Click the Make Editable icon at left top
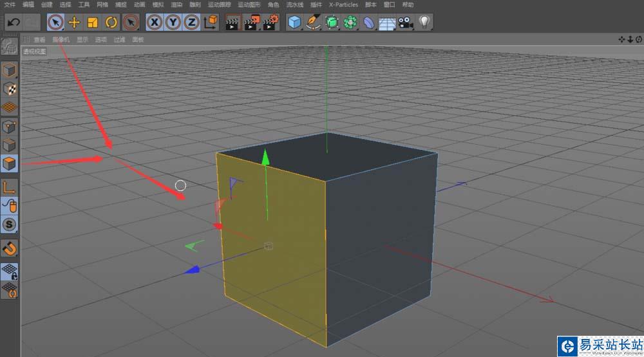Image resolution: width=644 pixels, height=357 pixels. [10, 46]
